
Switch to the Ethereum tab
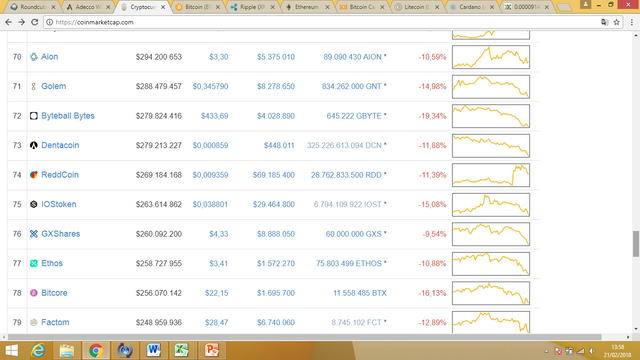pyautogui.click(x=307, y=7)
